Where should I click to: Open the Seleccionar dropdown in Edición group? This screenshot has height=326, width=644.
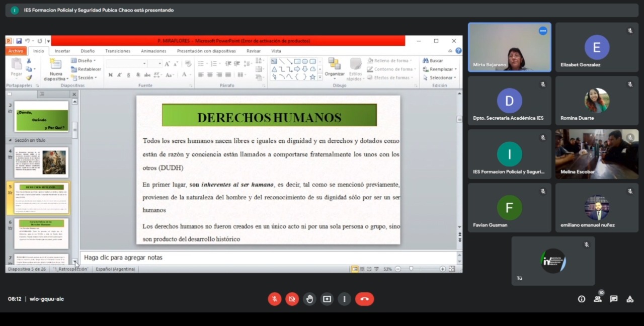coord(441,77)
